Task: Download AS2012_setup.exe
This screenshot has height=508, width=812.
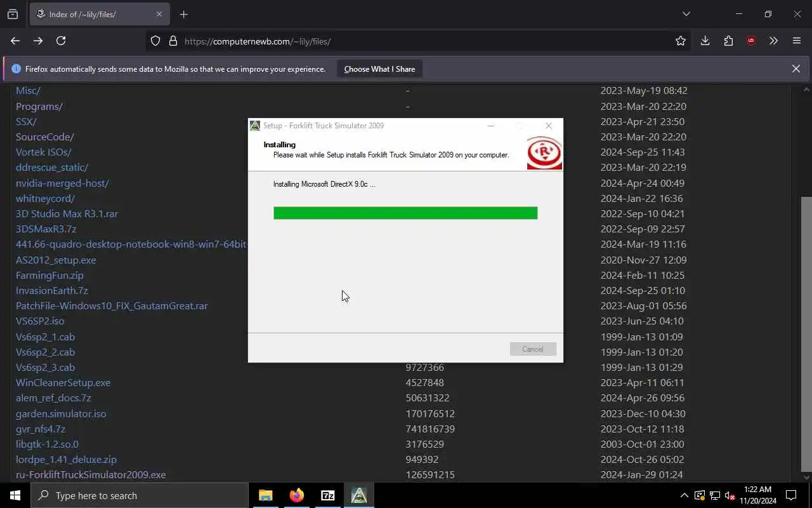Action: coord(56,260)
